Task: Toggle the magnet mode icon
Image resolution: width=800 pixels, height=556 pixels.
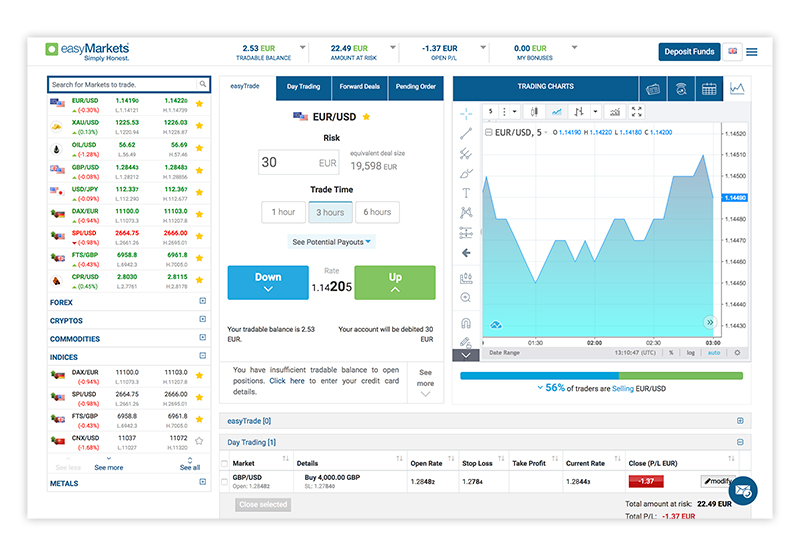Action: [x=466, y=322]
